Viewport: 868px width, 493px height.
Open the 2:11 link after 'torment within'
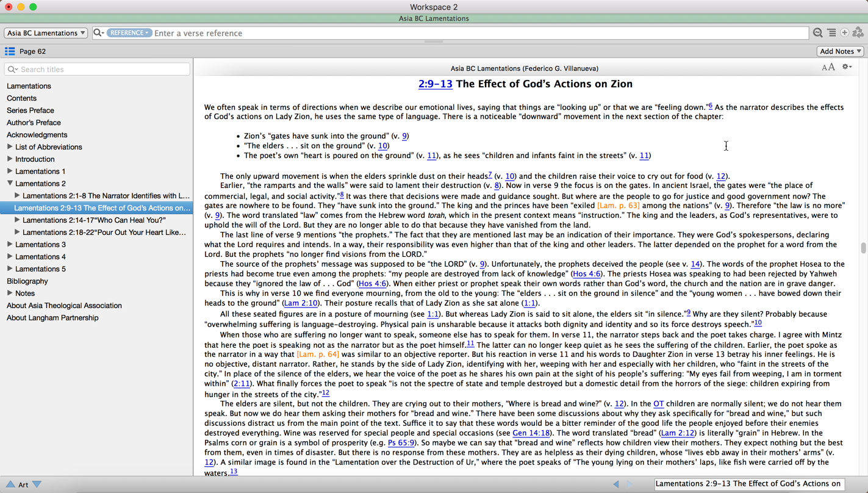coord(242,384)
